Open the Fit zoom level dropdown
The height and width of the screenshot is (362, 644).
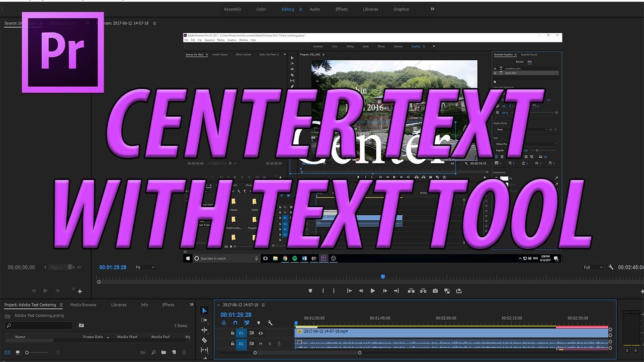coord(145,267)
